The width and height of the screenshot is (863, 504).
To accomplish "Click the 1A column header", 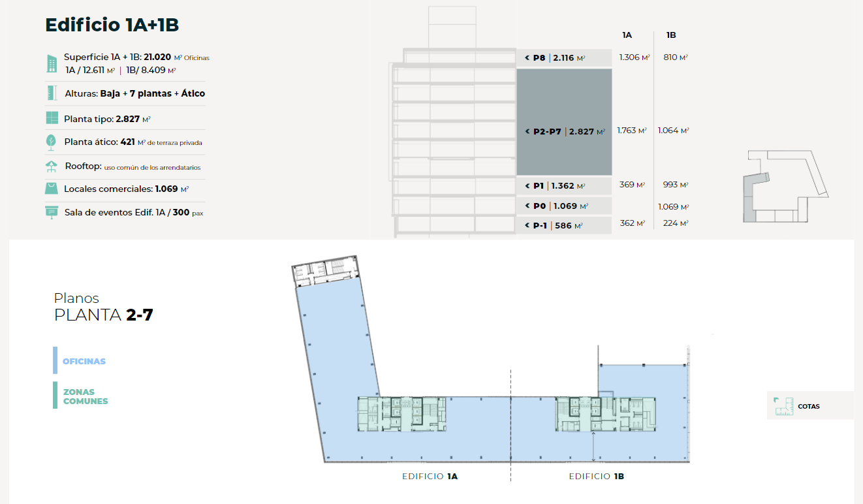I will pos(627,35).
